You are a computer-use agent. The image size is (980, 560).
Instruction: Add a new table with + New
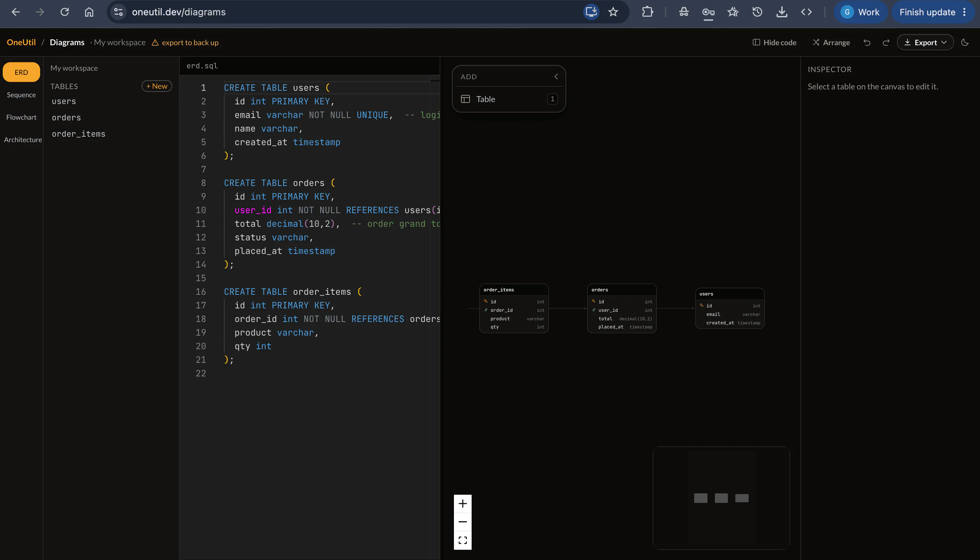tap(157, 86)
